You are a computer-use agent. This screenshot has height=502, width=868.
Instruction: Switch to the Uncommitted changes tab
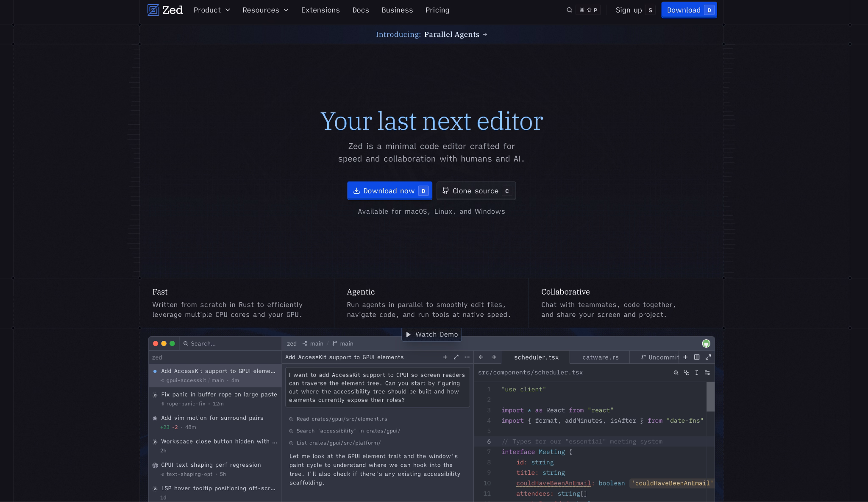pyautogui.click(x=655, y=357)
